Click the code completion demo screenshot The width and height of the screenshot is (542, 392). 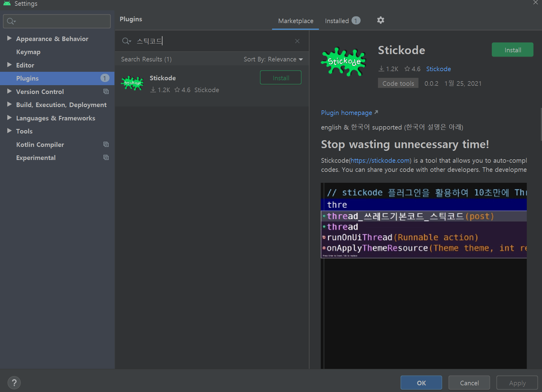[x=424, y=275]
